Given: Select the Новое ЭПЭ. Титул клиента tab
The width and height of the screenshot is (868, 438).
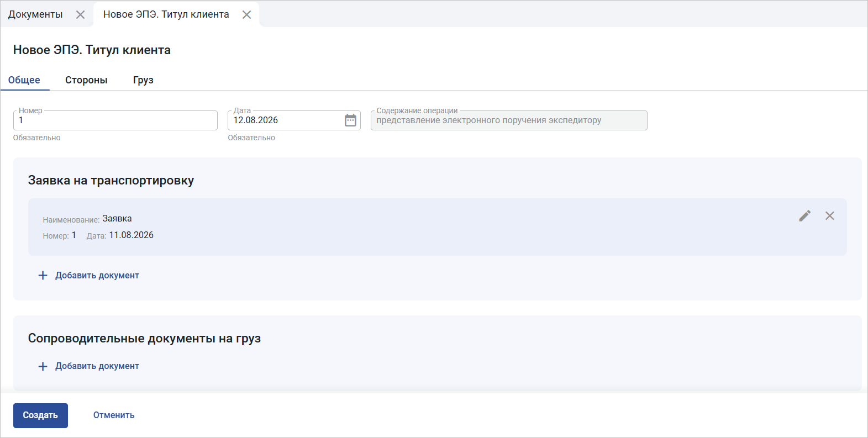Looking at the screenshot, I should (166, 14).
